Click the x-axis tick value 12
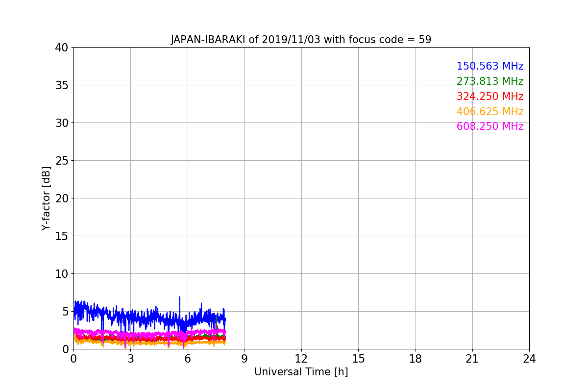This screenshot has height=392, width=588. [x=301, y=359]
